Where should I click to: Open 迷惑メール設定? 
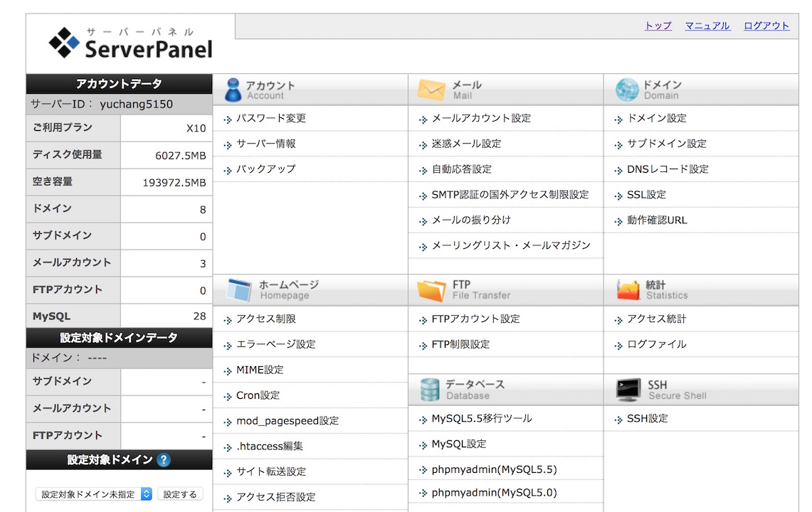click(466, 144)
